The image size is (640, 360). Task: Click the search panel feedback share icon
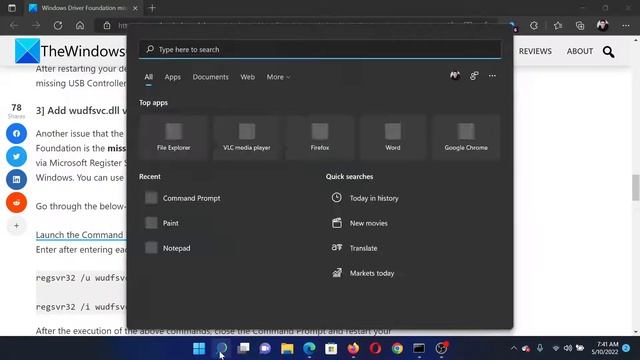474,76
